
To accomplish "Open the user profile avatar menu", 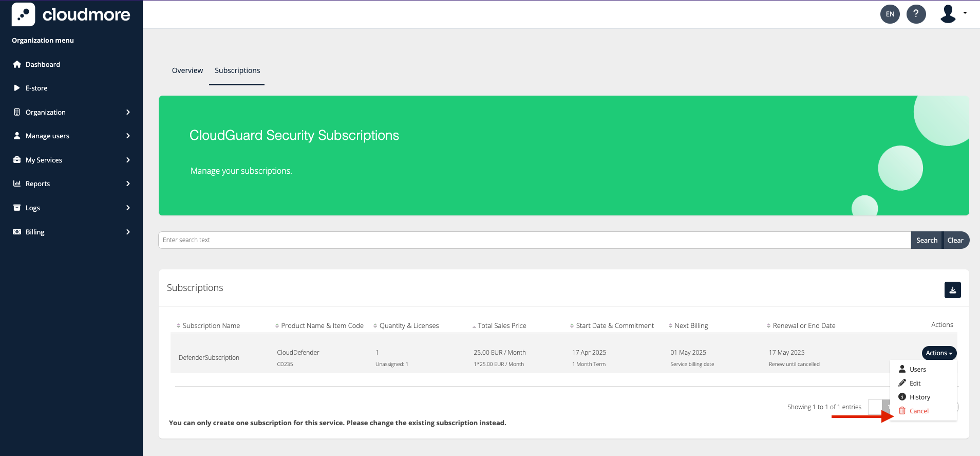I will click(952, 14).
